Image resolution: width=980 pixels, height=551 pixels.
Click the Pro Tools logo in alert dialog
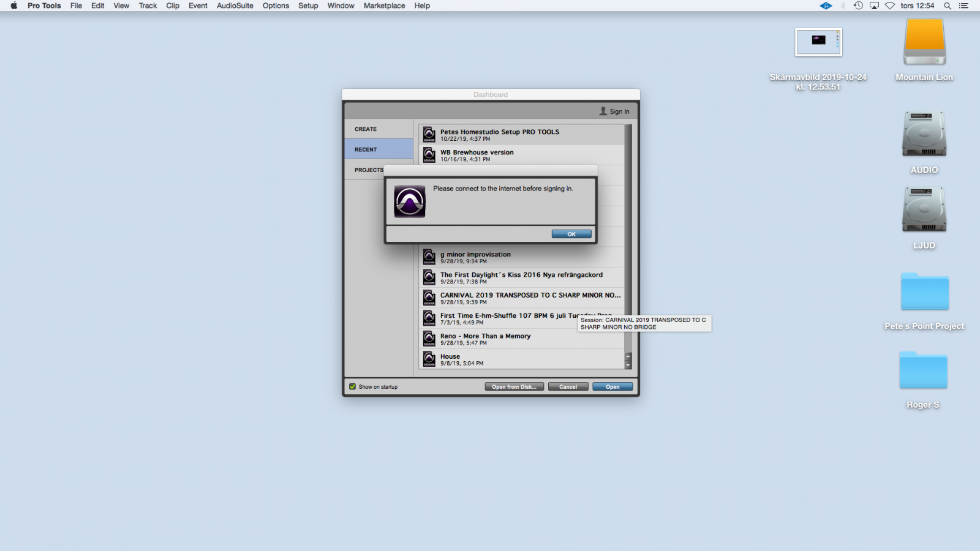410,201
